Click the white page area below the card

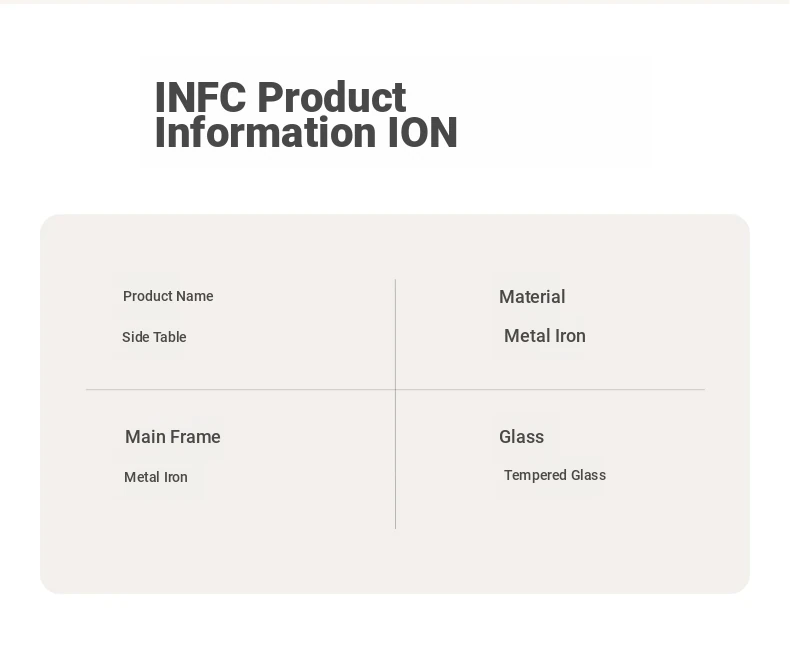click(x=395, y=622)
